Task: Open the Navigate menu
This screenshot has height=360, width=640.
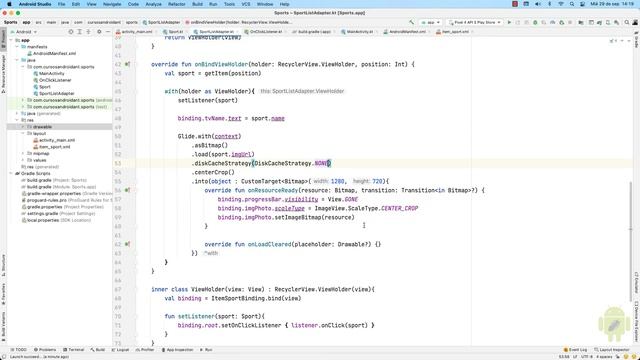Action: (x=112, y=4)
